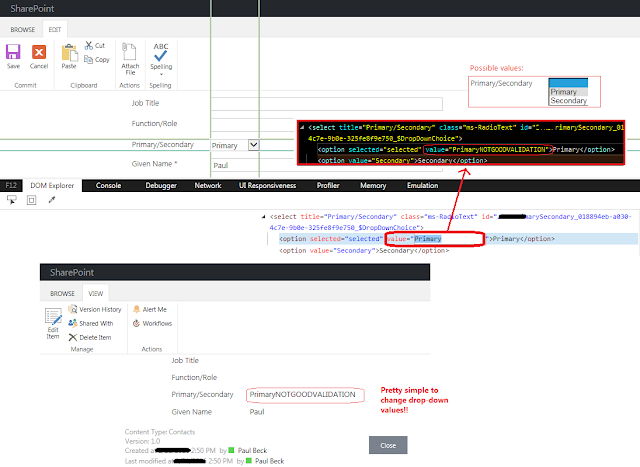
Task: Click the Close button on view form
Action: click(388, 445)
